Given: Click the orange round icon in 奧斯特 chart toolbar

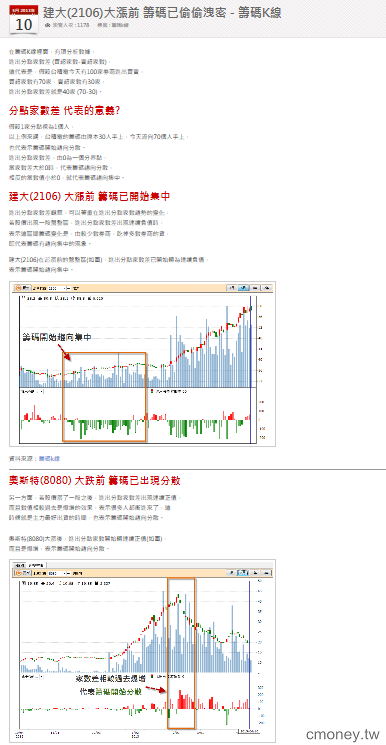Looking at the screenshot, I should coord(19,573).
